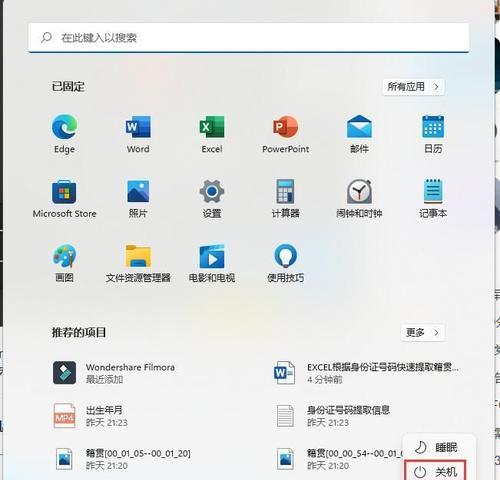Open 文件资源管理器 file explorer
This screenshot has height=480, width=500.
138,256
